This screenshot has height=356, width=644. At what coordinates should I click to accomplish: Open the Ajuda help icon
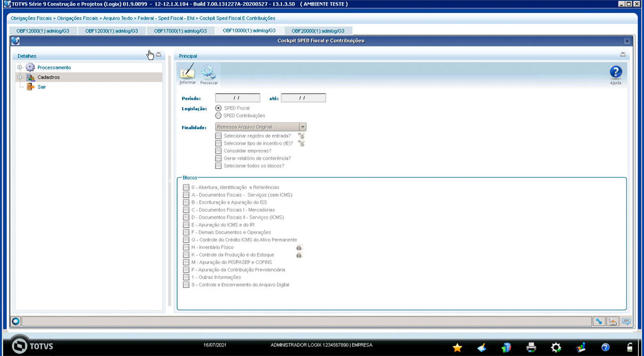(x=615, y=73)
